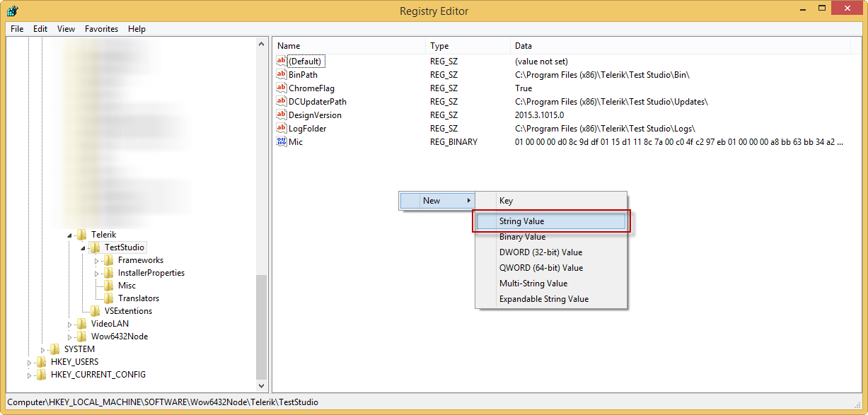Click the VideoLAN folder icon
Image resolution: width=868 pixels, height=415 pixels.
coord(82,324)
